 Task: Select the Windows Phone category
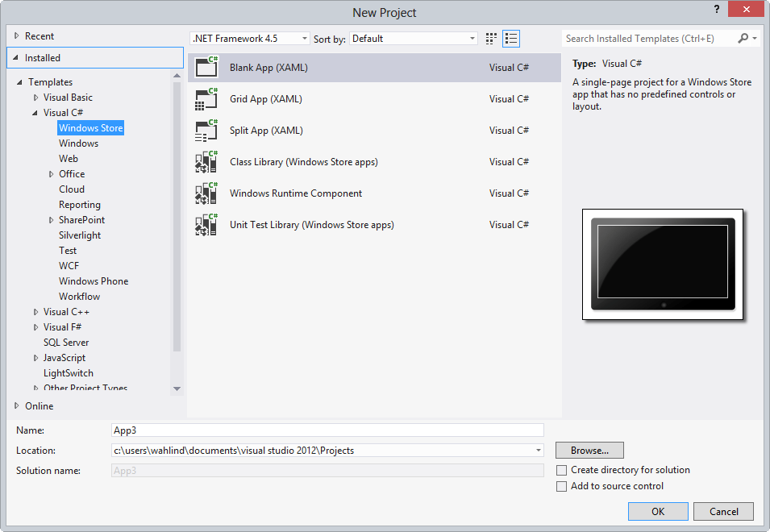pyautogui.click(x=94, y=281)
